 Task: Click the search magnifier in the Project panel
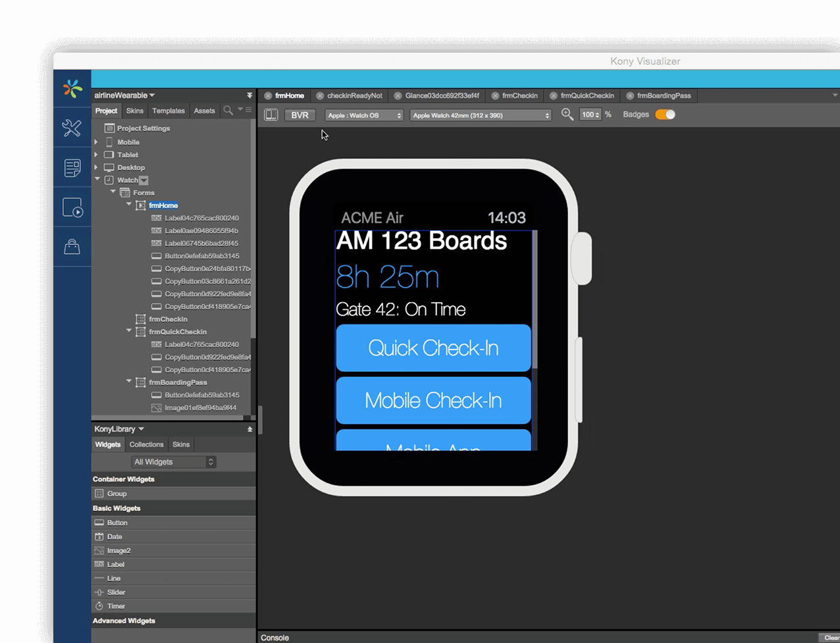(x=228, y=111)
